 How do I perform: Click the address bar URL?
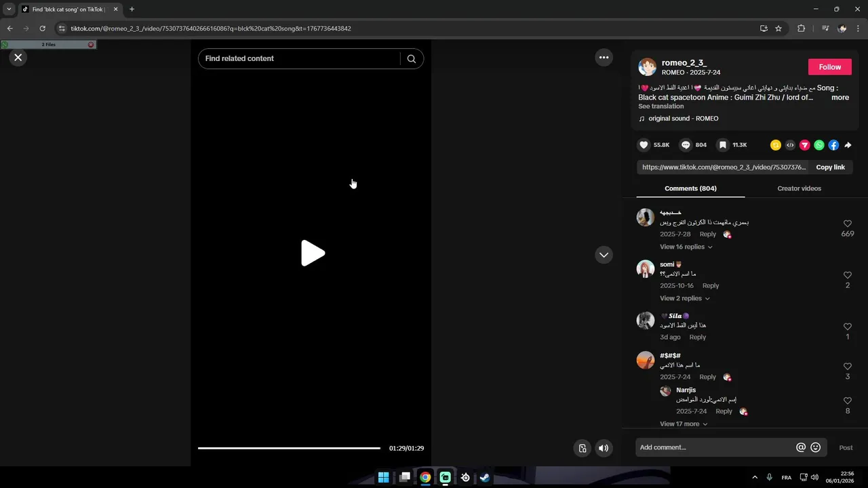coord(211,28)
